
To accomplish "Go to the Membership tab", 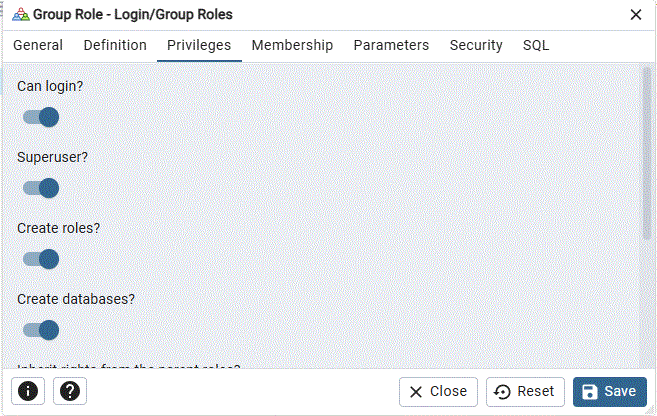I will (x=292, y=45).
